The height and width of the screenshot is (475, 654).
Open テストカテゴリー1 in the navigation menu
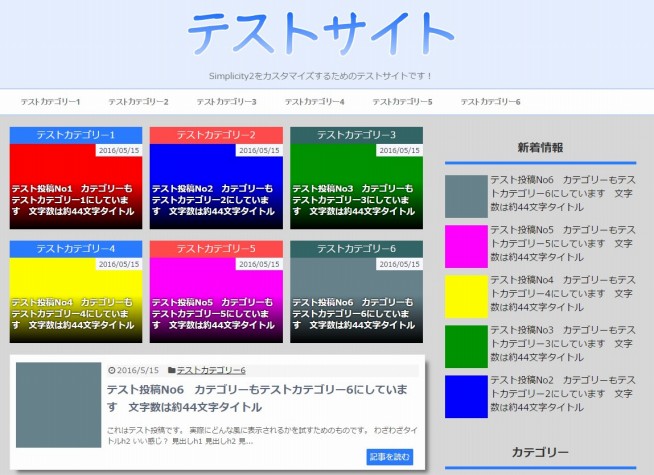51,102
